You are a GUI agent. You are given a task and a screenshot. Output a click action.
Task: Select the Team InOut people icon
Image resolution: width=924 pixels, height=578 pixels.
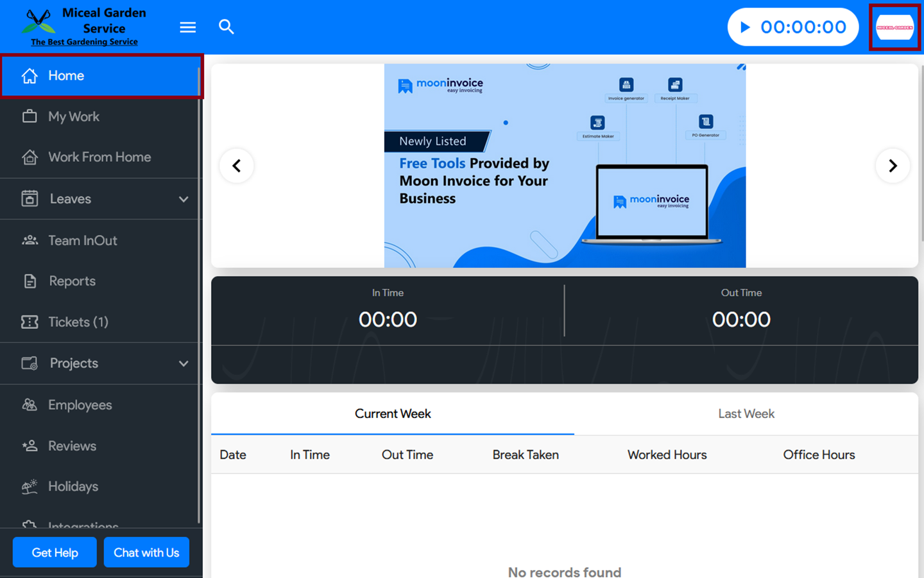coord(30,240)
